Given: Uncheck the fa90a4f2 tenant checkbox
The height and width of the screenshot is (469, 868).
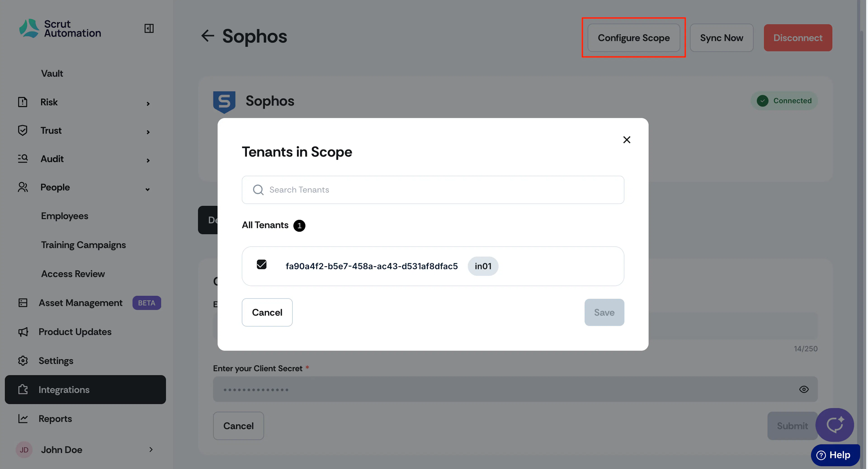Looking at the screenshot, I should tap(262, 264).
